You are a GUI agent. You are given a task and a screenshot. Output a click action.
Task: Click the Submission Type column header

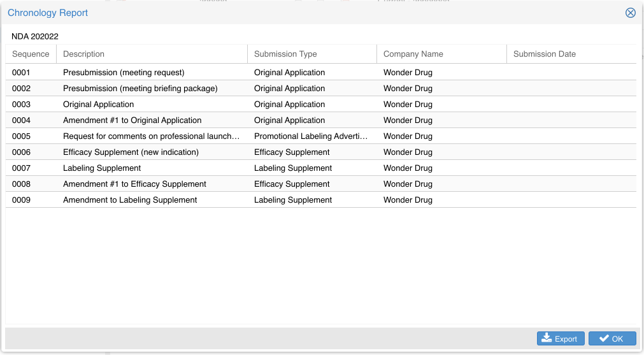pyautogui.click(x=285, y=54)
